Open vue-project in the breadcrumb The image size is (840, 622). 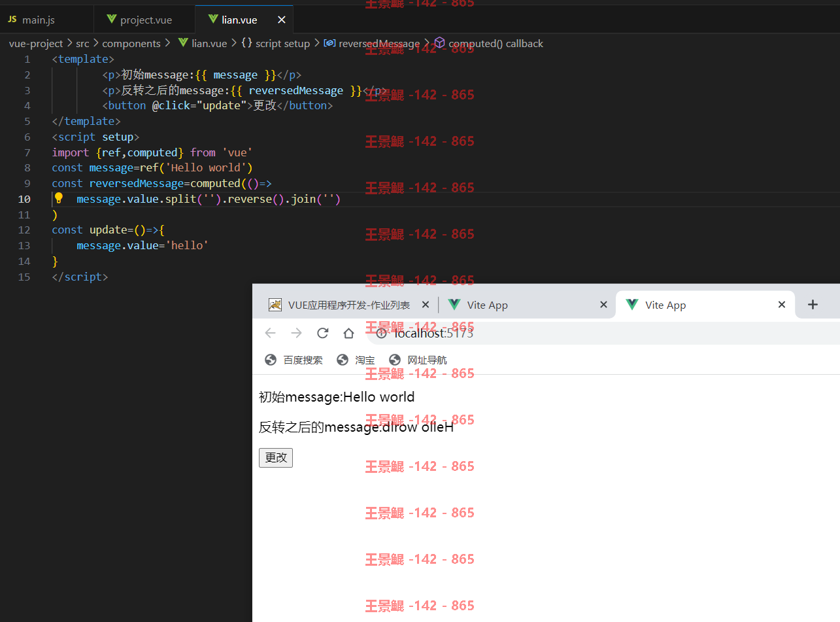click(36, 43)
